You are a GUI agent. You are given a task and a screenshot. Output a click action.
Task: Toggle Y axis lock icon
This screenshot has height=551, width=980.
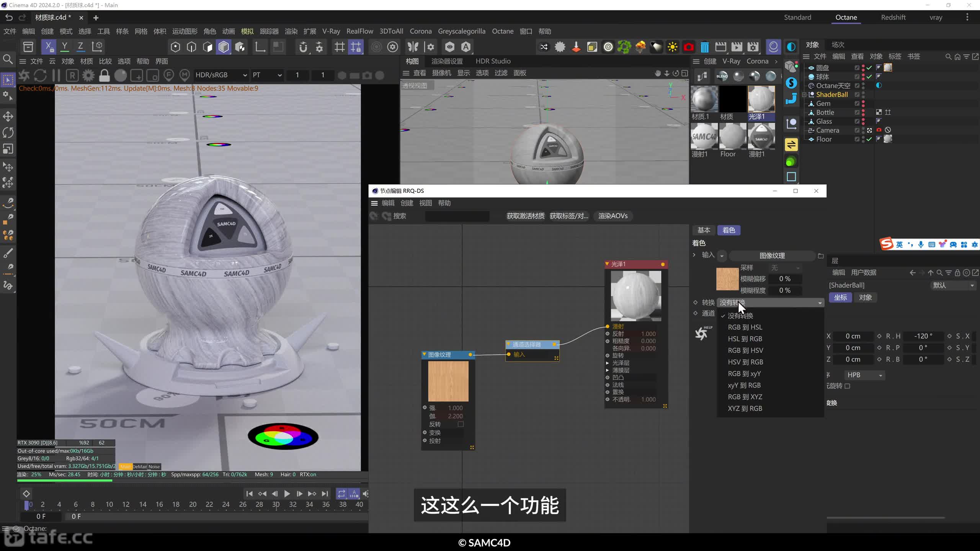65,47
